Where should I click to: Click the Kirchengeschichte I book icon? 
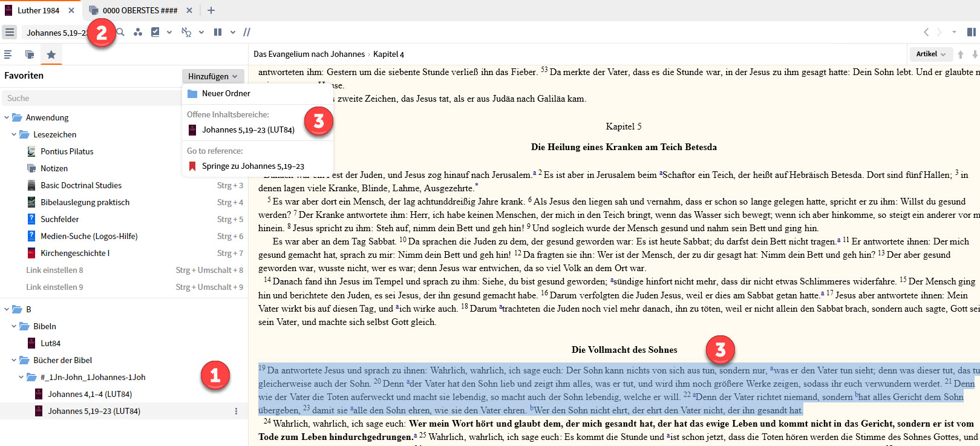click(x=31, y=253)
